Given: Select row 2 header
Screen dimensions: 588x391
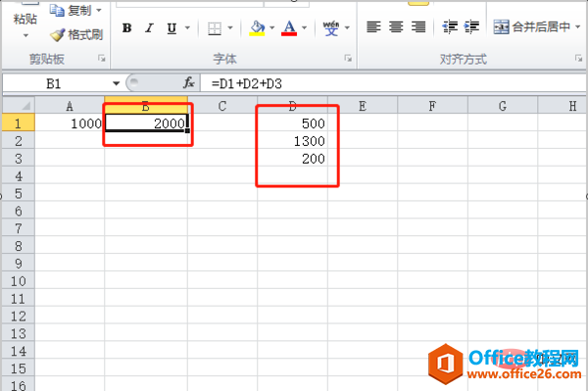Looking at the screenshot, I should coord(19,140).
